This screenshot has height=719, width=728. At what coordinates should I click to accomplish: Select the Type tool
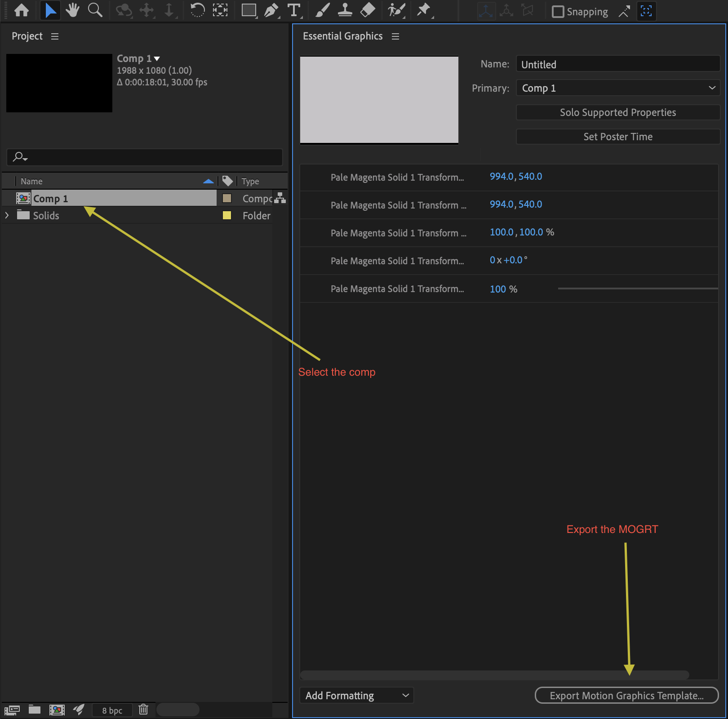pyautogui.click(x=294, y=10)
